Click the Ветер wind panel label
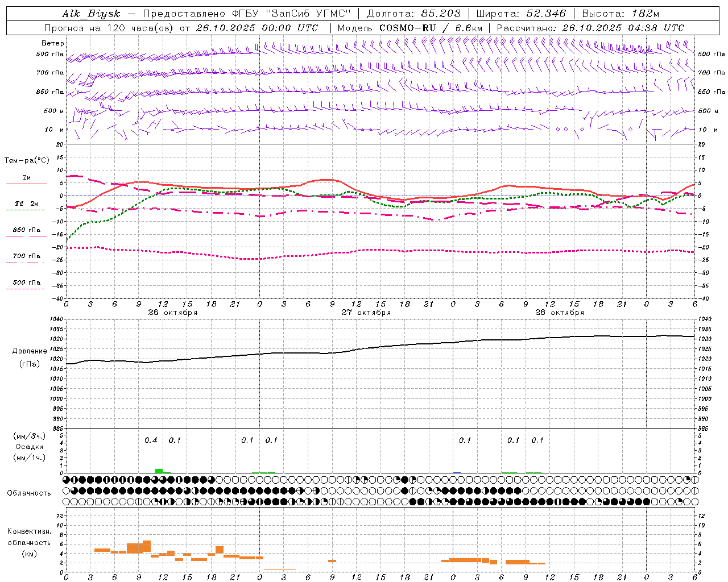The width and height of the screenshot is (728, 582). pyautogui.click(x=53, y=43)
